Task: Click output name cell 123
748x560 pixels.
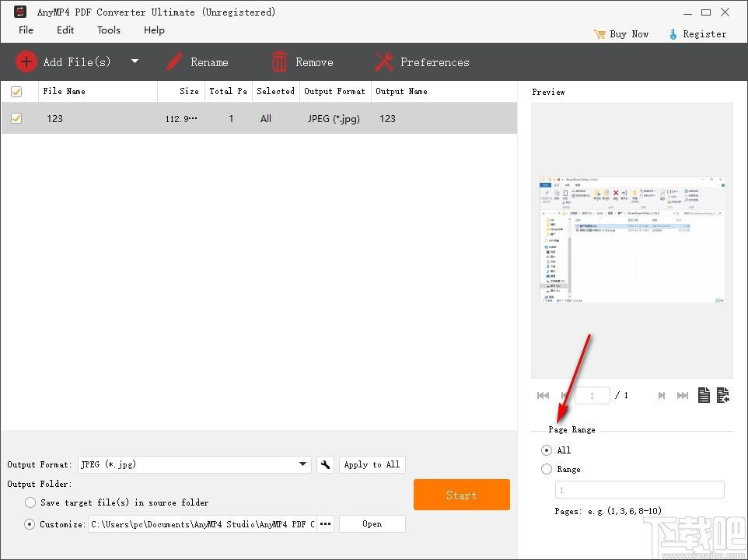Action: click(387, 119)
